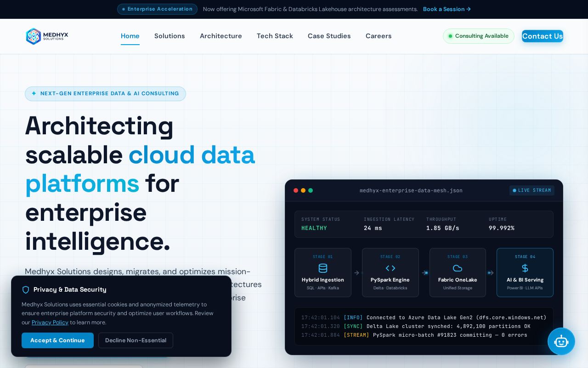
Task: Open the Solutions nav item
Action: [170, 36]
